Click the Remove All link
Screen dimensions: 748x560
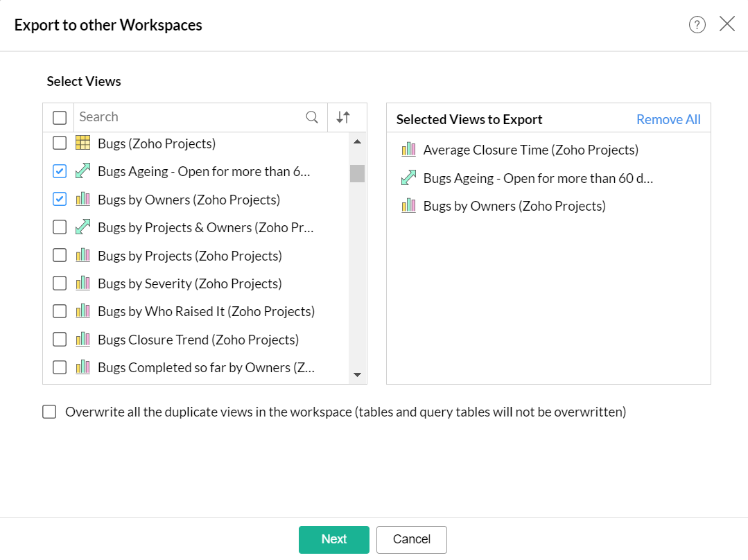click(668, 119)
